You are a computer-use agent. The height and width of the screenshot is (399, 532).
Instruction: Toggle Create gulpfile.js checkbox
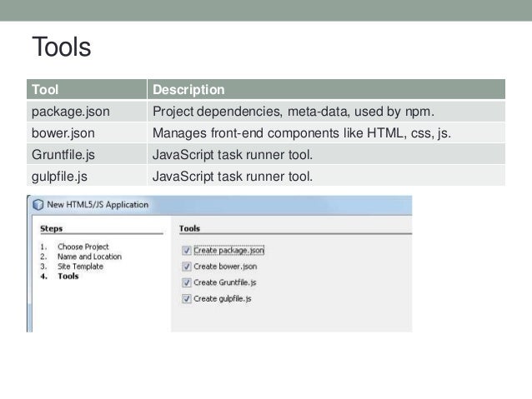tap(187, 299)
